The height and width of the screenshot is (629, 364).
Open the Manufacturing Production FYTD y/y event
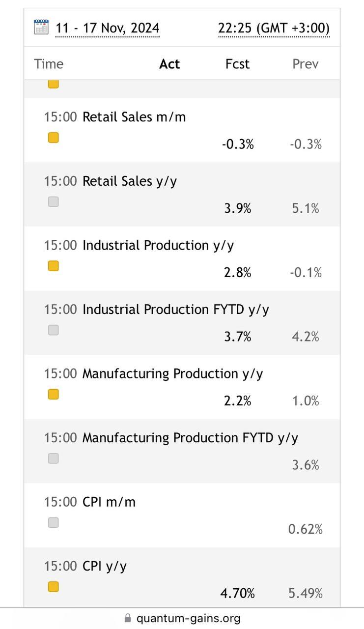[x=182, y=451]
